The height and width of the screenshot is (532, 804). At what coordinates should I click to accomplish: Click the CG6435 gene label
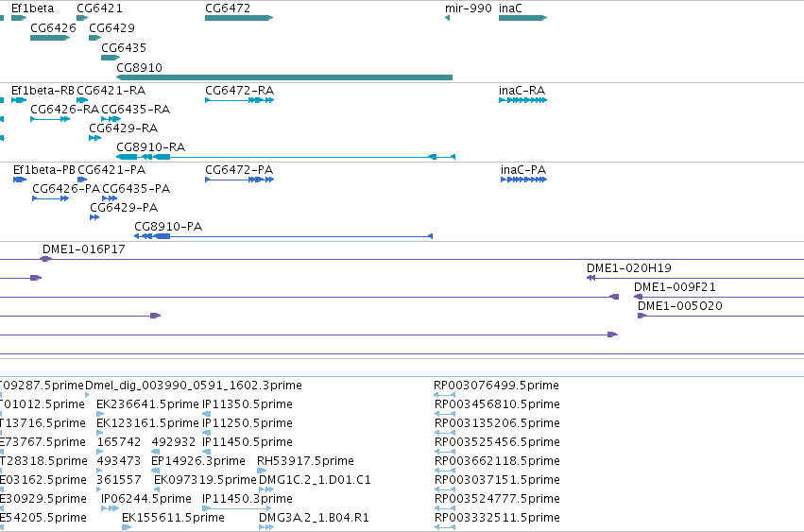[124, 48]
